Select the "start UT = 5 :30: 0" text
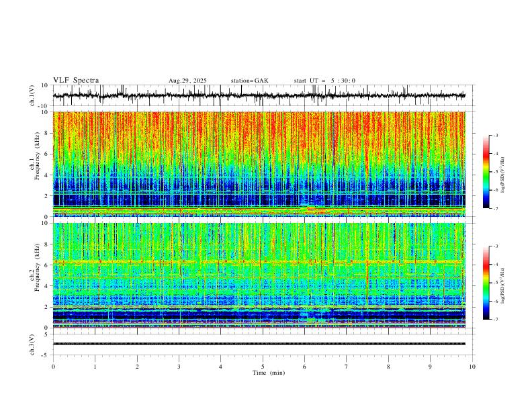 coord(324,81)
